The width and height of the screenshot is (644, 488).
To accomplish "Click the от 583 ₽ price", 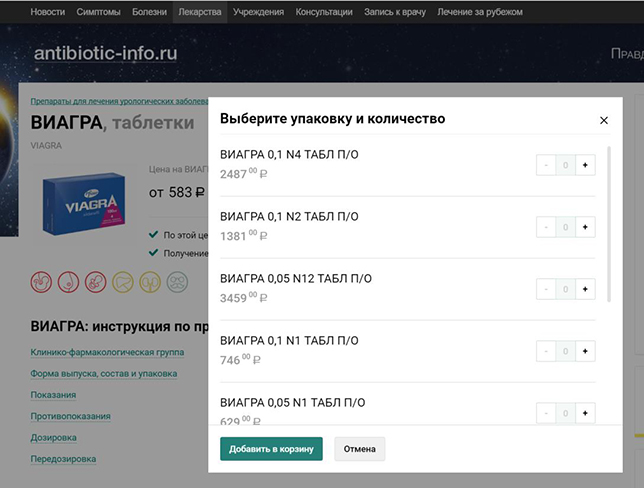I will (177, 192).
